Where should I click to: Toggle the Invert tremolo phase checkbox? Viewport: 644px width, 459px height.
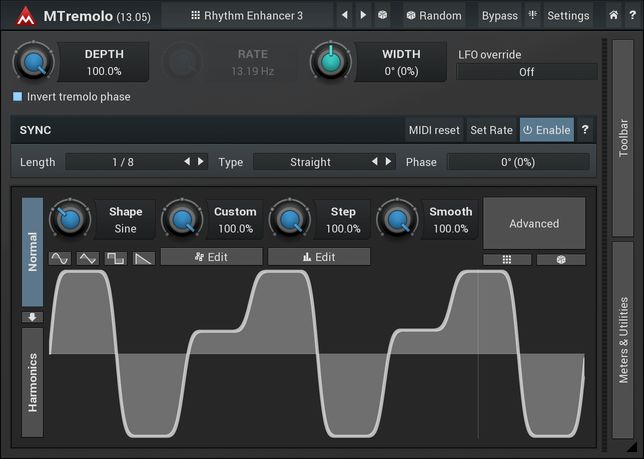coord(18,97)
